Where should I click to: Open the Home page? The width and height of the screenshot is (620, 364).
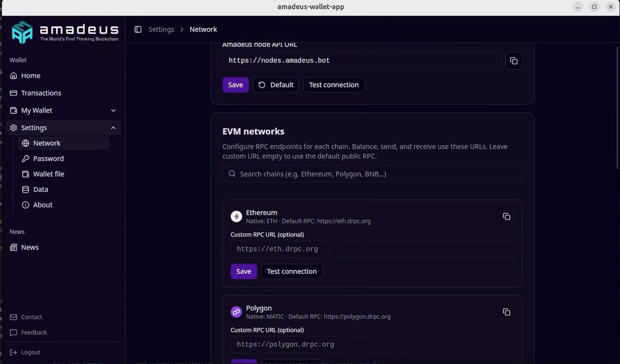tap(64, 75)
